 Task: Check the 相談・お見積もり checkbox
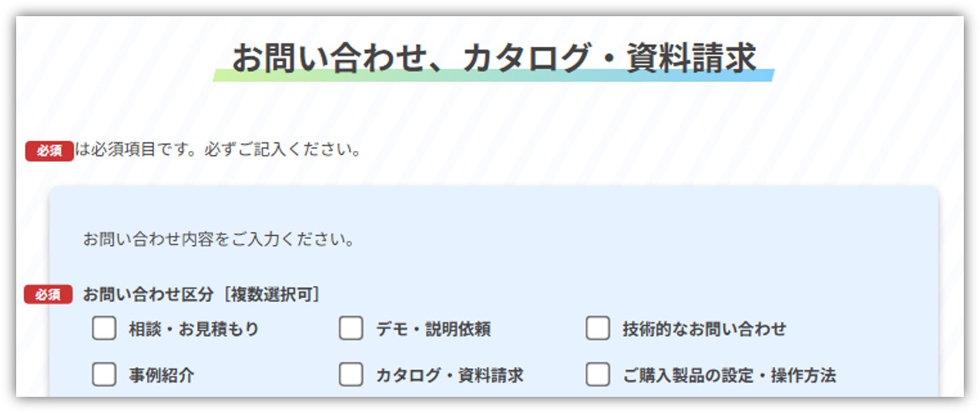(x=104, y=329)
